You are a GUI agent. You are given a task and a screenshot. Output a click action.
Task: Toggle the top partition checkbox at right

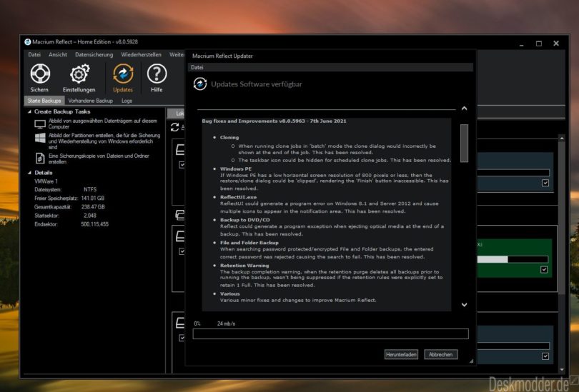pos(545,183)
